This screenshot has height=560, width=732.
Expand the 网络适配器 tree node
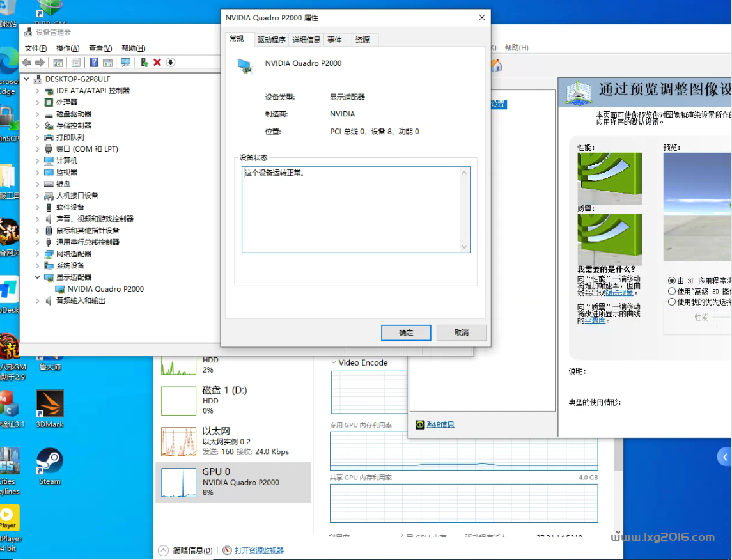(37, 254)
